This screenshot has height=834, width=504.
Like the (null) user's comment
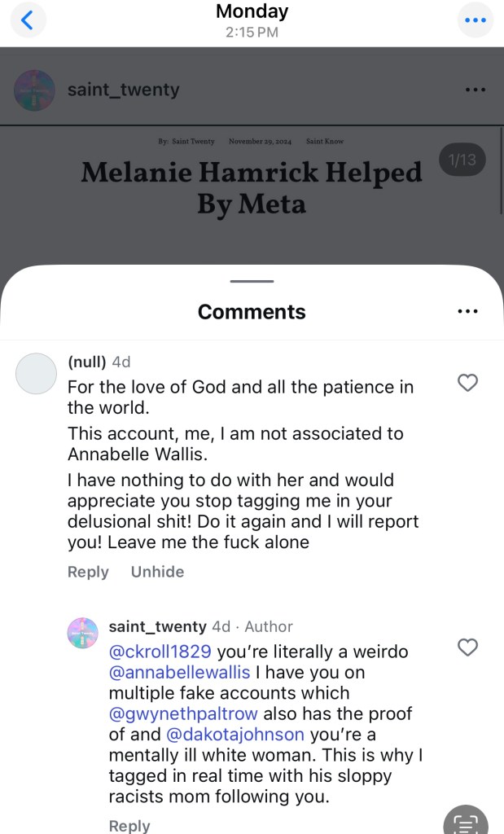tap(467, 383)
